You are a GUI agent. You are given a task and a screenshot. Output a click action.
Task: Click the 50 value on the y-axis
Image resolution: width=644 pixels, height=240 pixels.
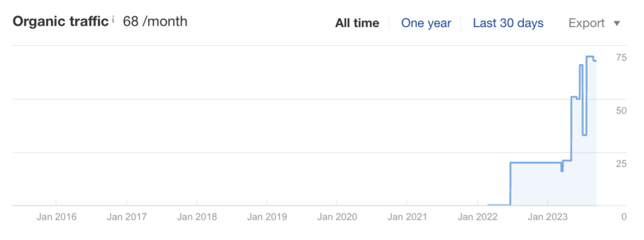[621, 111]
